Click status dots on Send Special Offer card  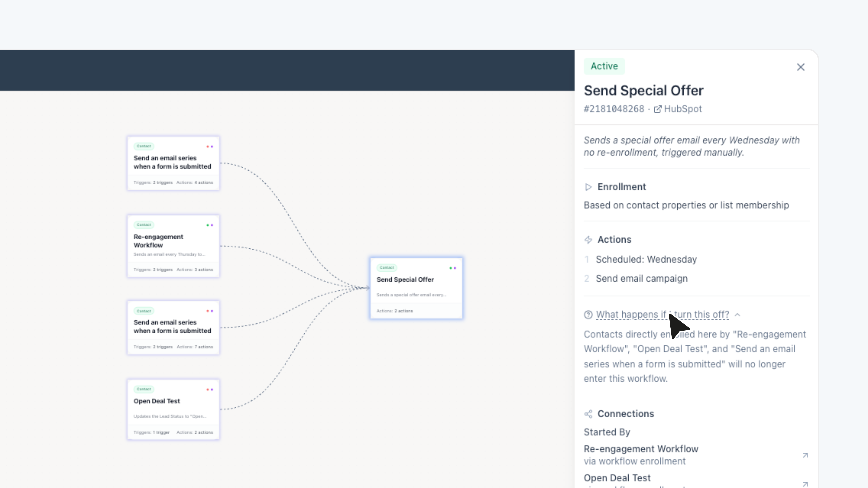point(453,268)
